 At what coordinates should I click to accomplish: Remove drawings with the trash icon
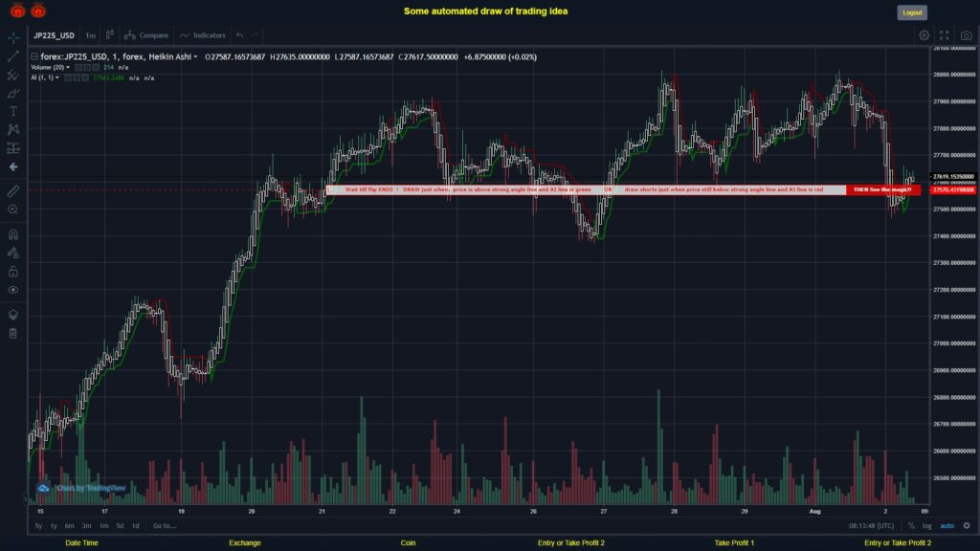pos(13,333)
